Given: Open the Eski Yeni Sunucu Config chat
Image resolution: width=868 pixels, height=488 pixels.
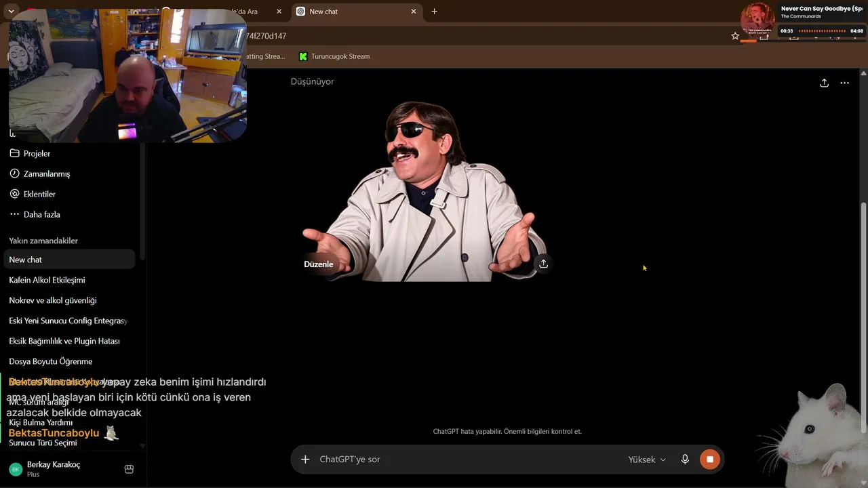Looking at the screenshot, I should tap(69, 321).
